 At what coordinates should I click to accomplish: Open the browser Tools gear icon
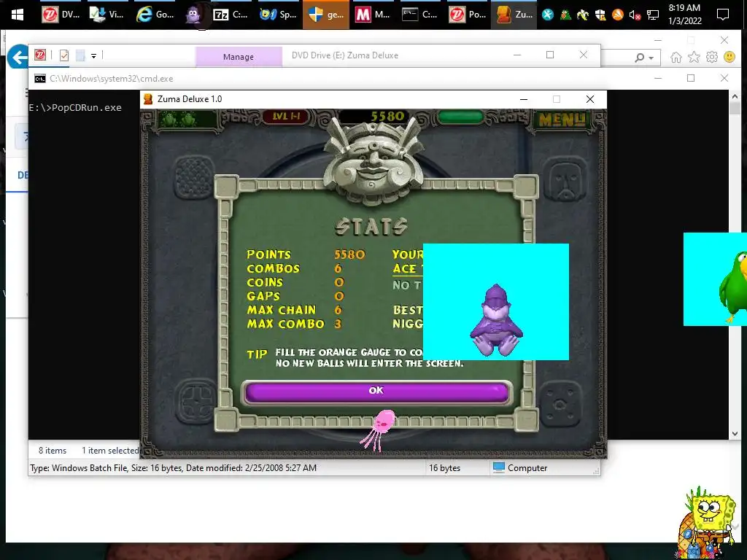tap(712, 57)
